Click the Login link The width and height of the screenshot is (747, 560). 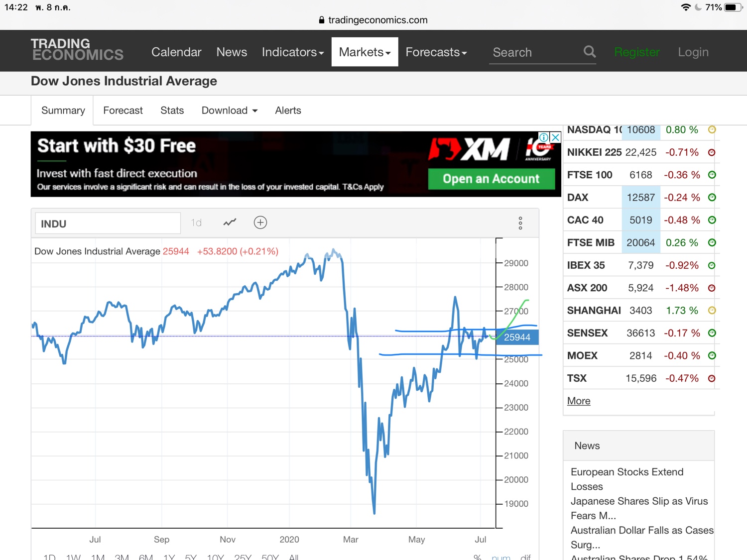pyautogui.click(x=693, y=52)
